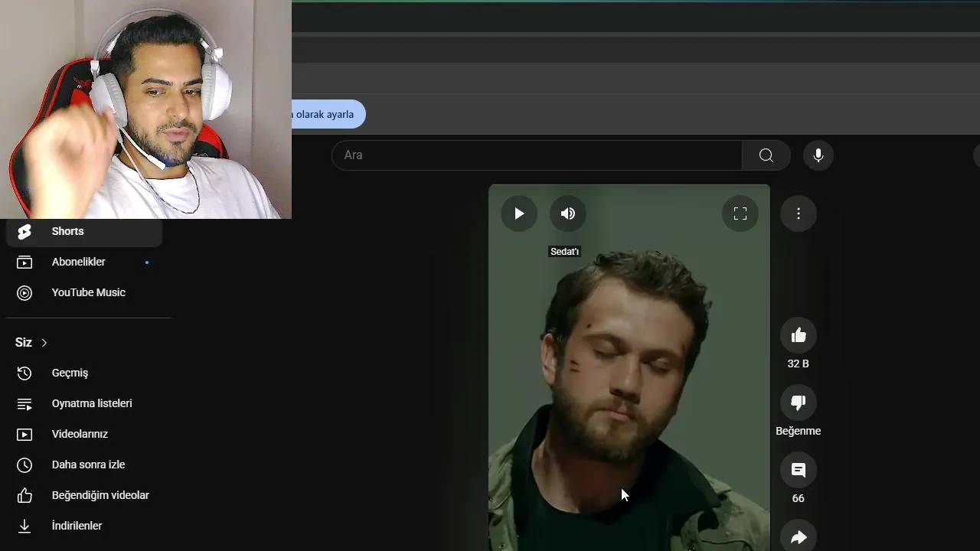Click the Videolarınız play-box icon
This screenshot has width=980, height=551.
coord(24,434)
